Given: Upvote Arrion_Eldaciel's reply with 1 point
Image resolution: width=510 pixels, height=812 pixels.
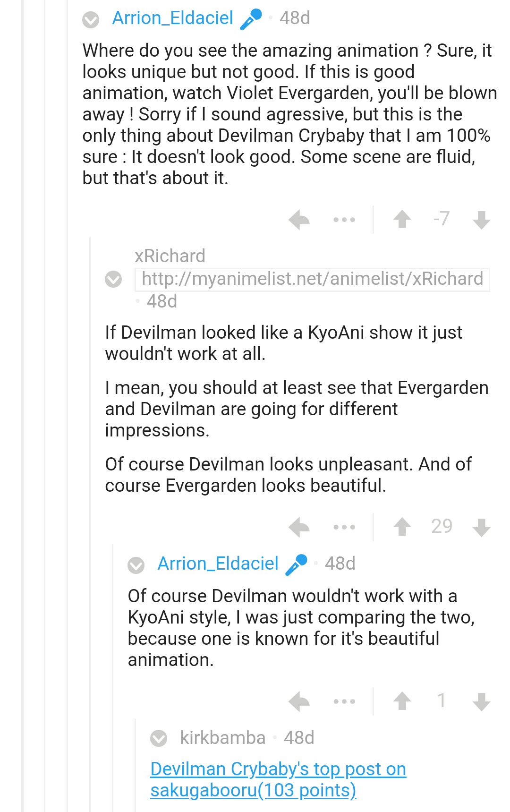Looking at the screenshot, I should (x=402, y=701).
